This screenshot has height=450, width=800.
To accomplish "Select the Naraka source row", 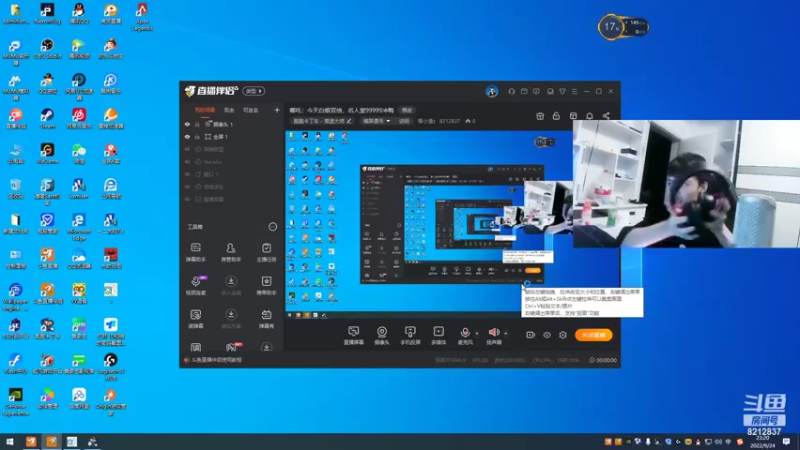I will (232, 162).
